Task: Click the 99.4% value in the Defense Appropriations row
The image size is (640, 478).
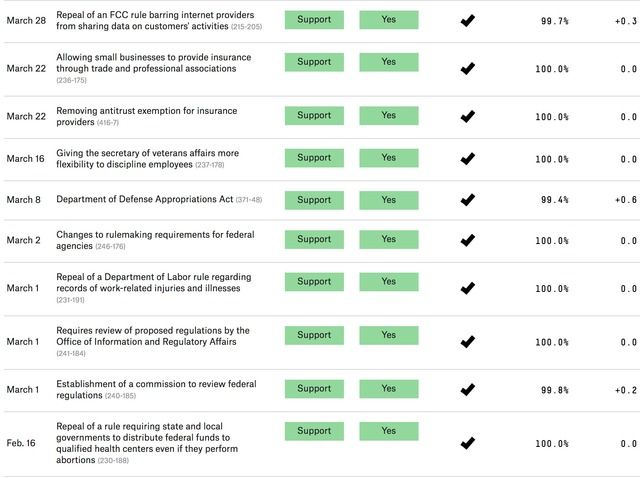Action: (x=554, y=200)
